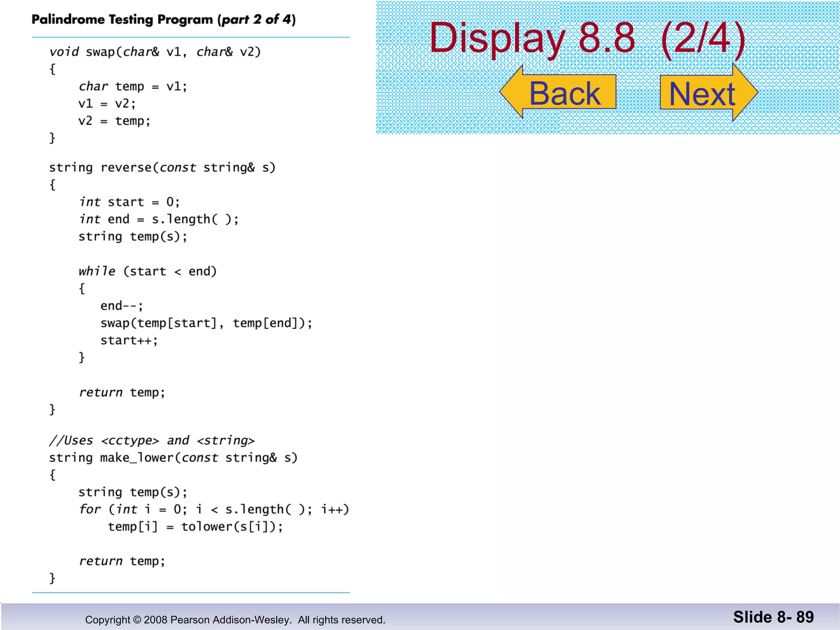Viewport: 840px width, 630px height.
Task: Click the 'Slide 8- 89' slide number
Action: (774, 617)
